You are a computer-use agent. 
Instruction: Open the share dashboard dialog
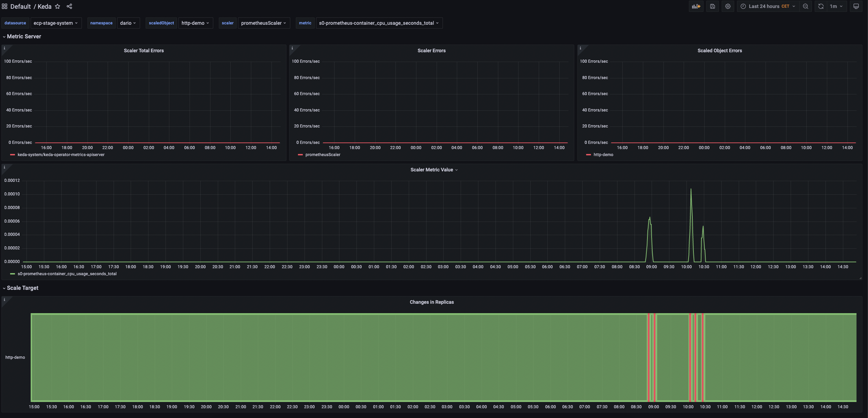[x=69, y=6]
